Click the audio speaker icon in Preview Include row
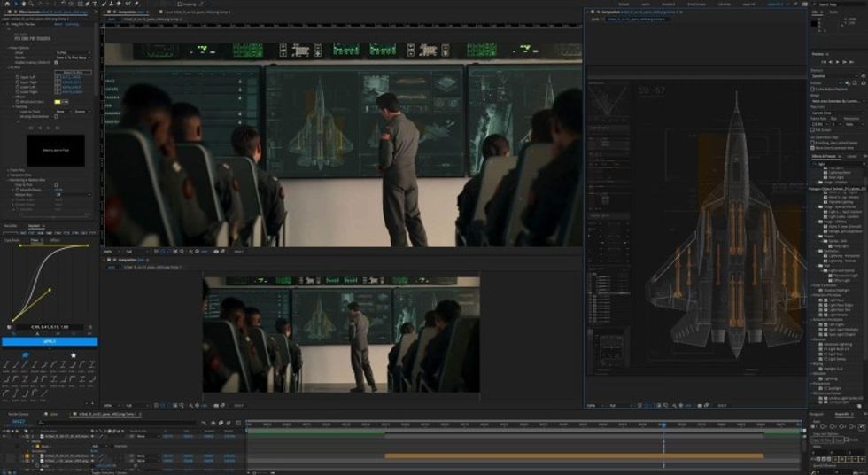 (x=848, y=83)
